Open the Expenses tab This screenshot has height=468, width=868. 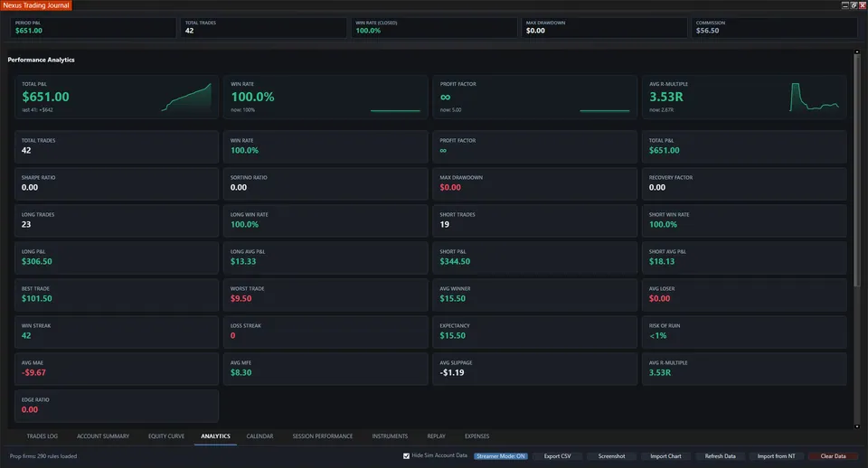tap(476, 435)
